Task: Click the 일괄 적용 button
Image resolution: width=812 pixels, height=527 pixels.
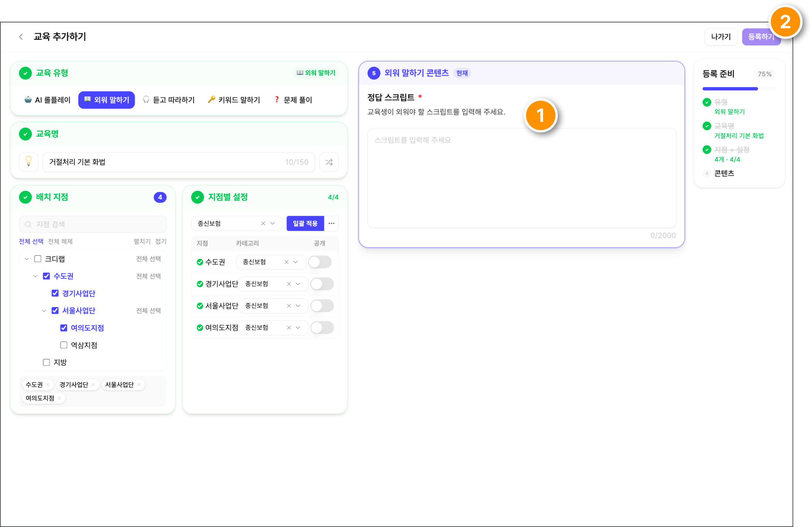Action: [x=305, y=223]
